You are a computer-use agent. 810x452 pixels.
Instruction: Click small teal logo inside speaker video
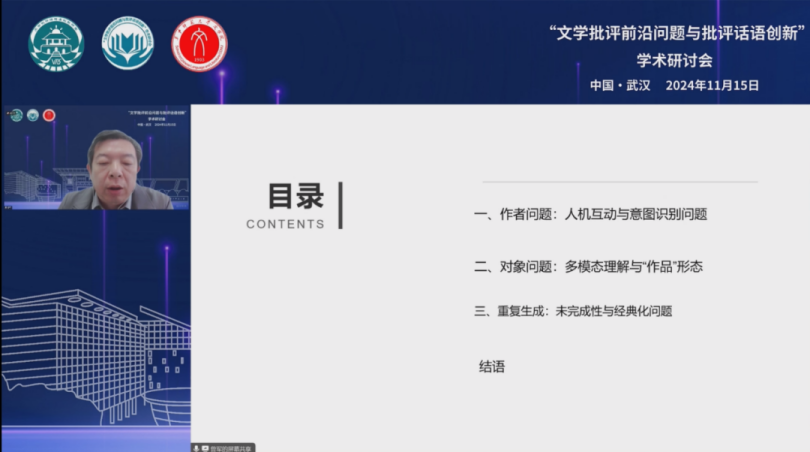click(x=33, y=115)
